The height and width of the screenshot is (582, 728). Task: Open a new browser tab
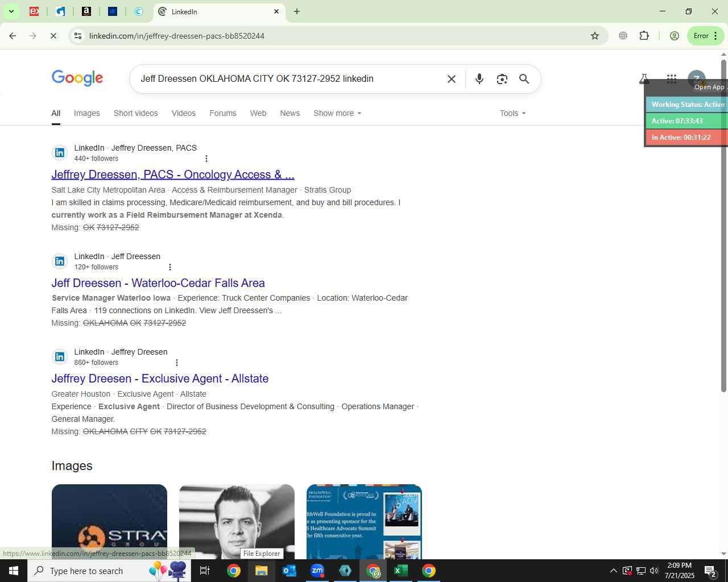click(297, 11)
